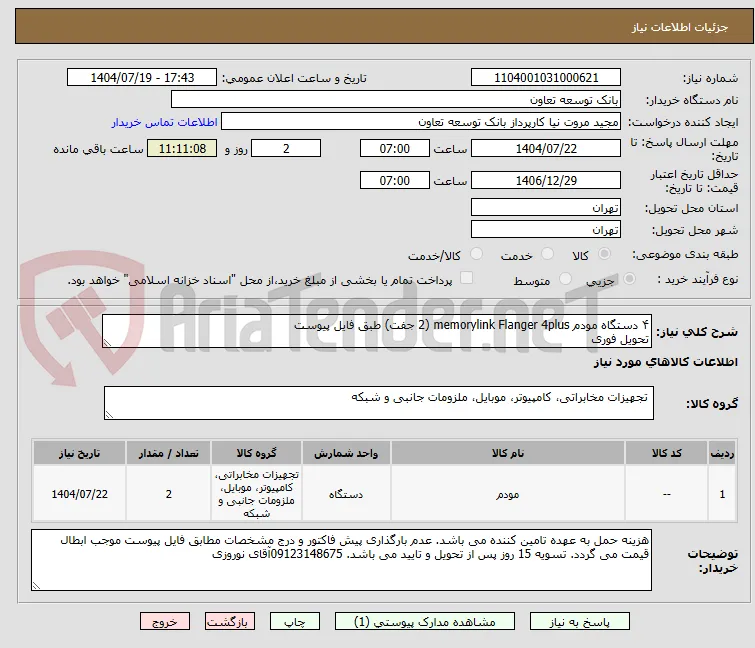Select the خدمت radio option
755x648 pixels.
click(547, 254)
